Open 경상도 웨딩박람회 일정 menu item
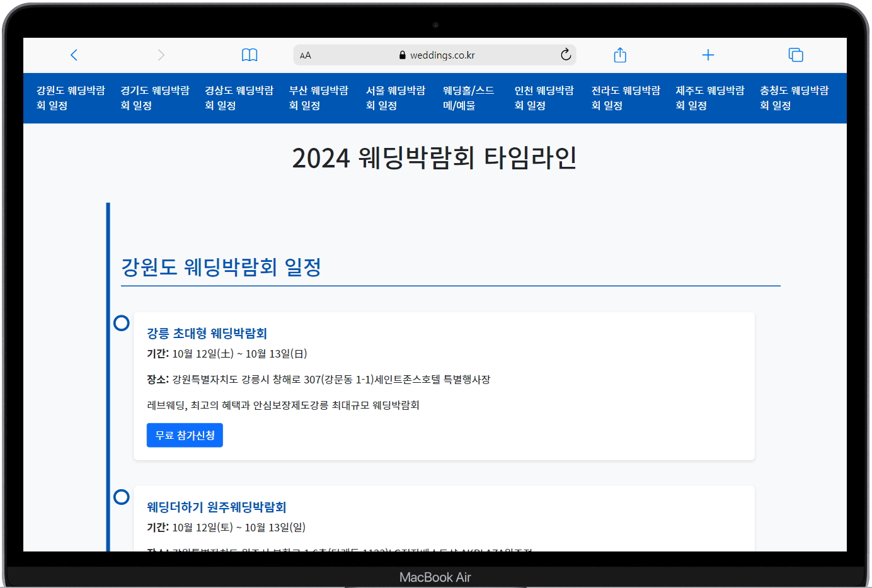Viewport: 872px width, 588px height. tap(239, 98)
